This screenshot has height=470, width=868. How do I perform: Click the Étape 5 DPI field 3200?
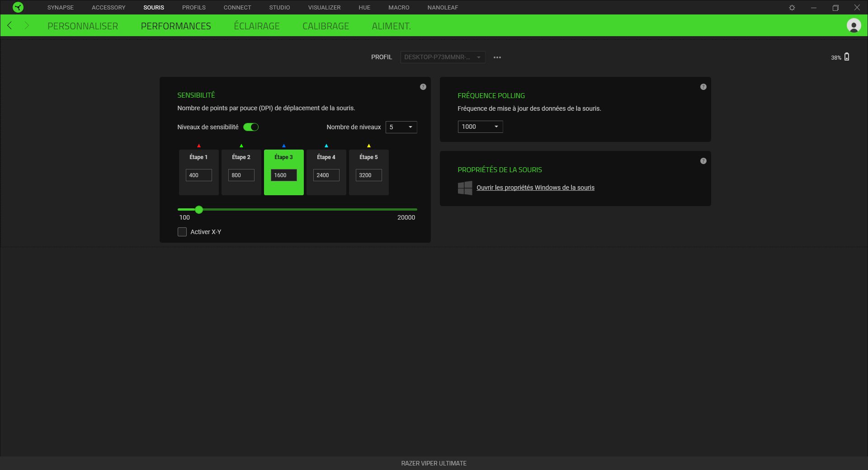tap(369, 175)
